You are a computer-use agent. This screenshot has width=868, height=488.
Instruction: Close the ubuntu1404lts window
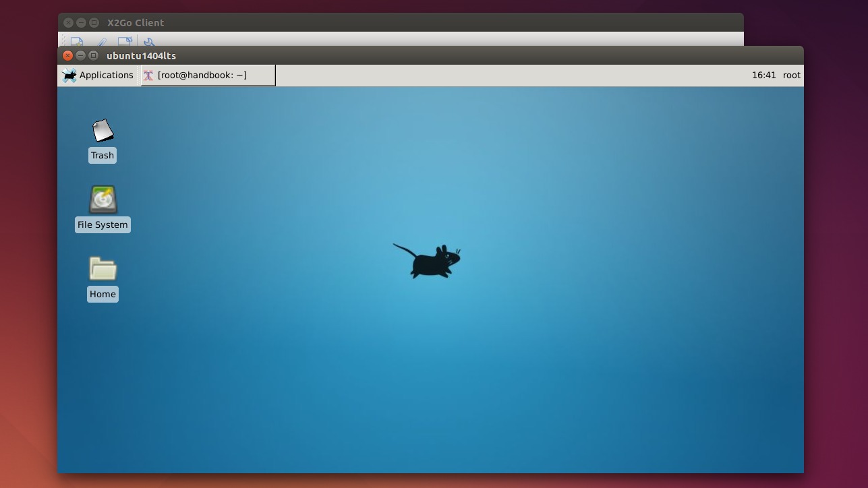tap(67, 55)
